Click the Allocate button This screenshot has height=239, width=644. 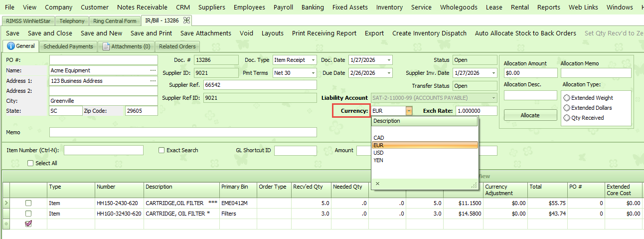tap(530, 115)
